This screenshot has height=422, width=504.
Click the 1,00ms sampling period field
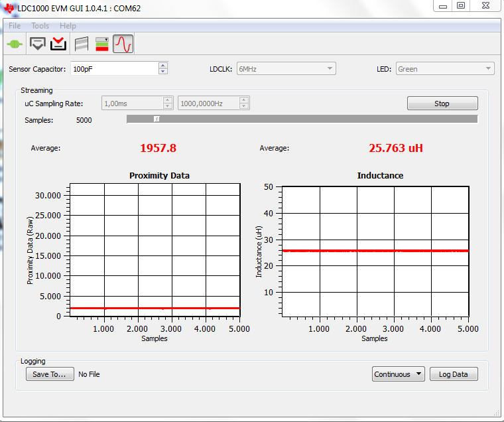coord(133,104)
